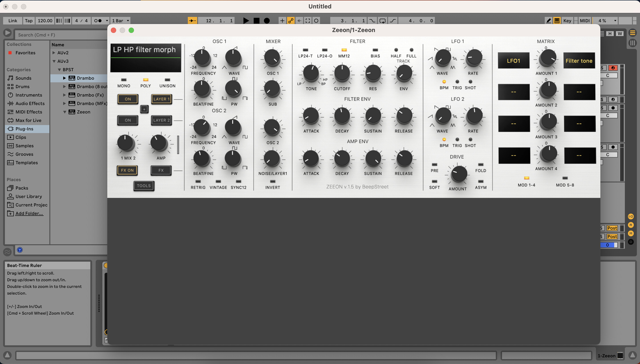Screen dimensions: 640x364
Task: Expand the Drambo (Fx) item
Action: 64,95
